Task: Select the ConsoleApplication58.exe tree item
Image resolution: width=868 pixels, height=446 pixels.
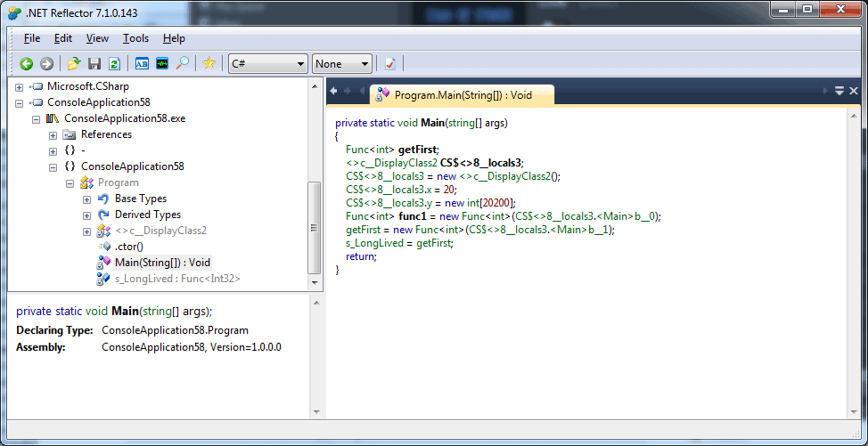Action: coord(125,118)
